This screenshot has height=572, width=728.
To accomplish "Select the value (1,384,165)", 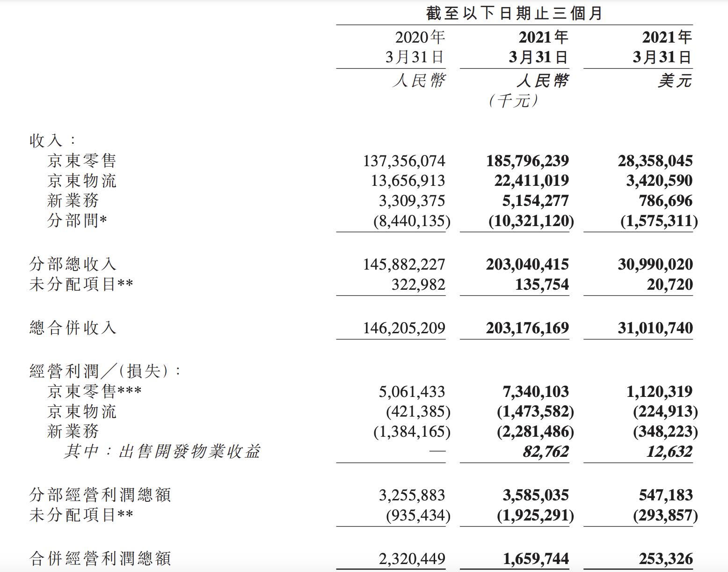I will point(412,432).
